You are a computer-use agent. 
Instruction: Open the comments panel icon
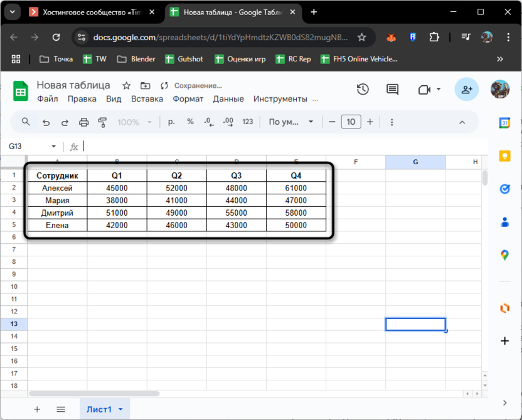tap(392, 90)
